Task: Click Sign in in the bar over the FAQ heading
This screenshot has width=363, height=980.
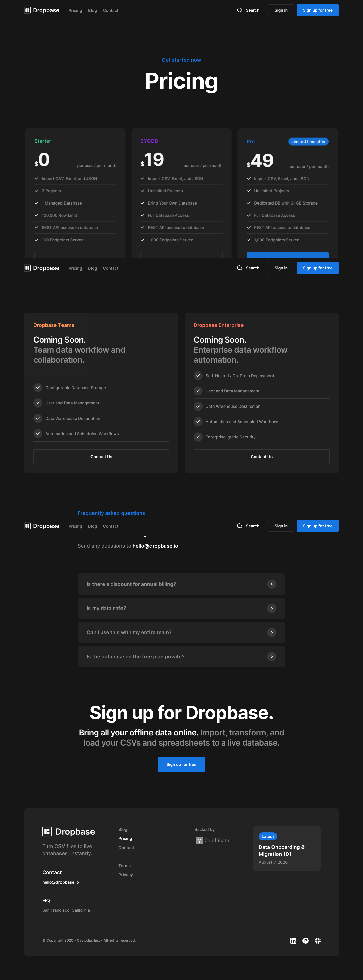Action: pyautogui.click(x=281, y=526)
